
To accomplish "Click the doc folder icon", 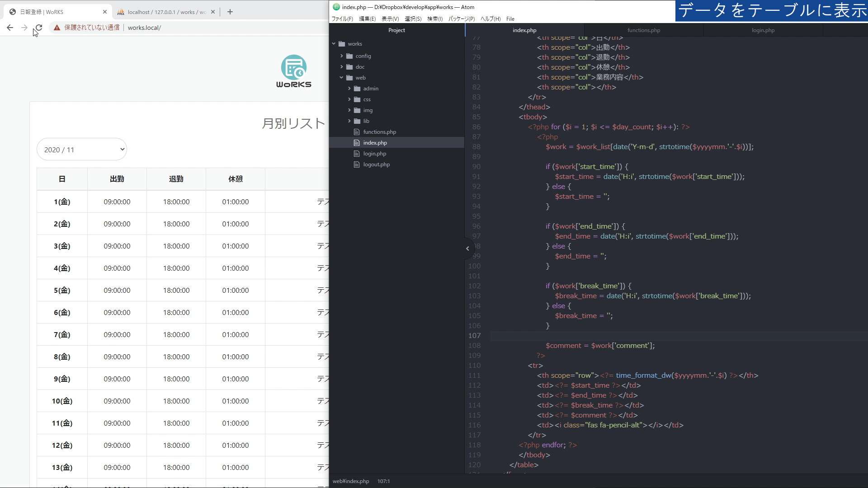I will 349,67.
